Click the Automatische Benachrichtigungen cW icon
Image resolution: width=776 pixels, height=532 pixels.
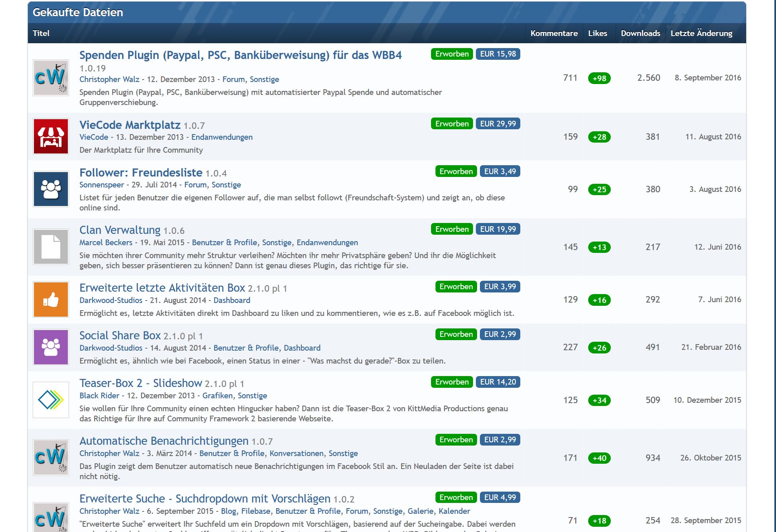coord(51,458)
